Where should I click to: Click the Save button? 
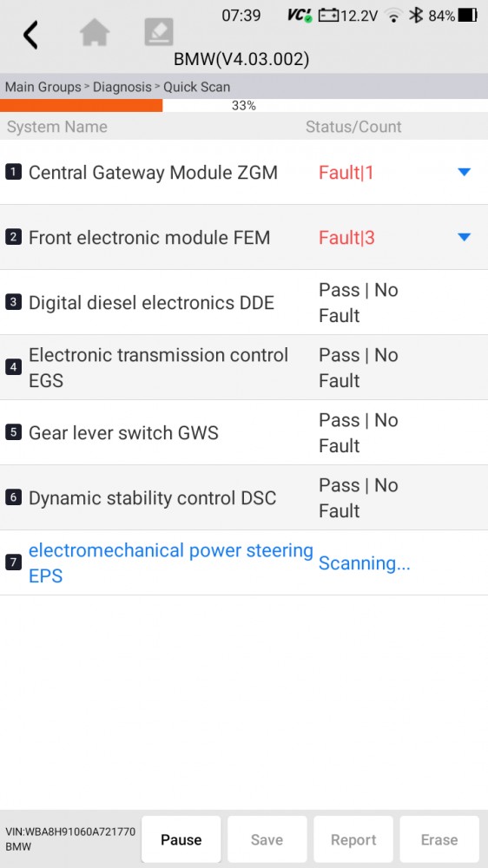click(x=267, y=839)
